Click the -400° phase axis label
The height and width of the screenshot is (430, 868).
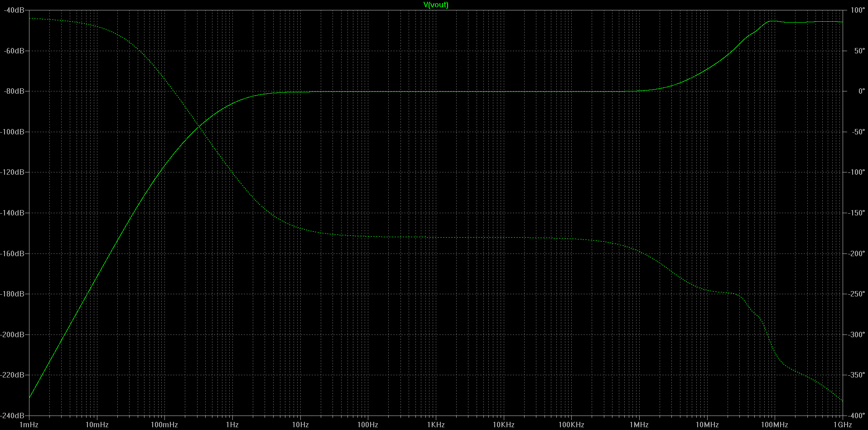pos(857,416)
